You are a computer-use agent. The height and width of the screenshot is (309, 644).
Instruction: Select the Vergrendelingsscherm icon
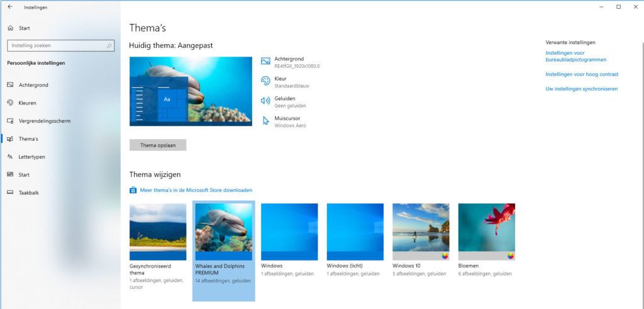point(10,121)
